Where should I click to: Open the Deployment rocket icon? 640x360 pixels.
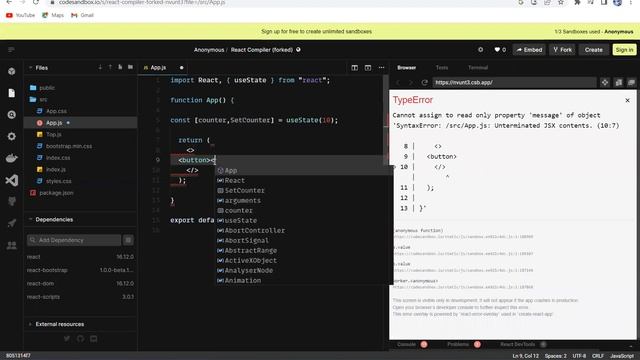coord(11,223)
